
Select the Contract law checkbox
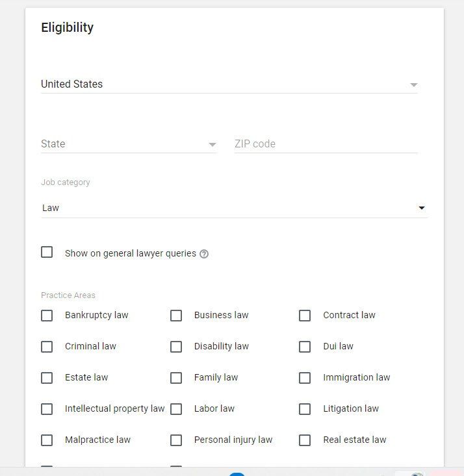(305, 316)
